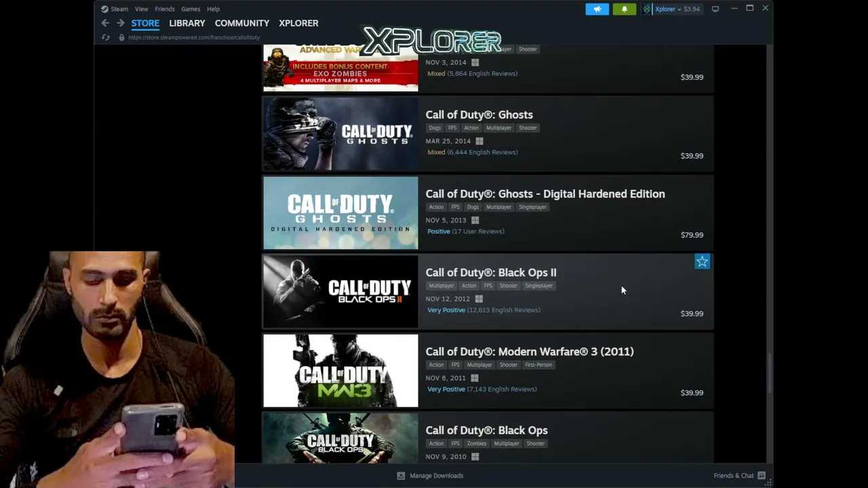Click the Big Picture mode icon
Viewport: 868px width, 488px height.
point(715,9)
